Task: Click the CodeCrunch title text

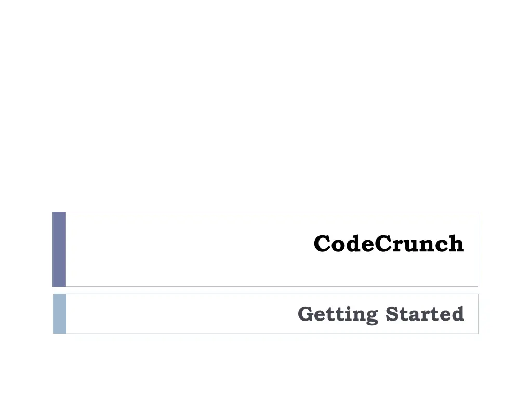Action: click(389, 244)
